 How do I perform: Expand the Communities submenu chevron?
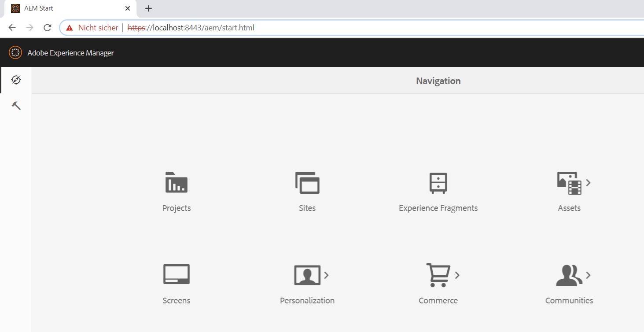588,275
